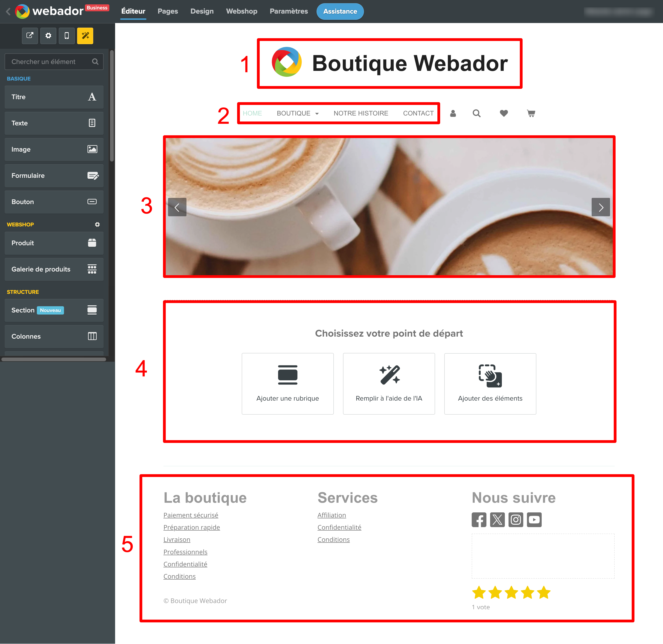Click the back chevron beside Webador logo
663x644 pixels.
[8, 12]
